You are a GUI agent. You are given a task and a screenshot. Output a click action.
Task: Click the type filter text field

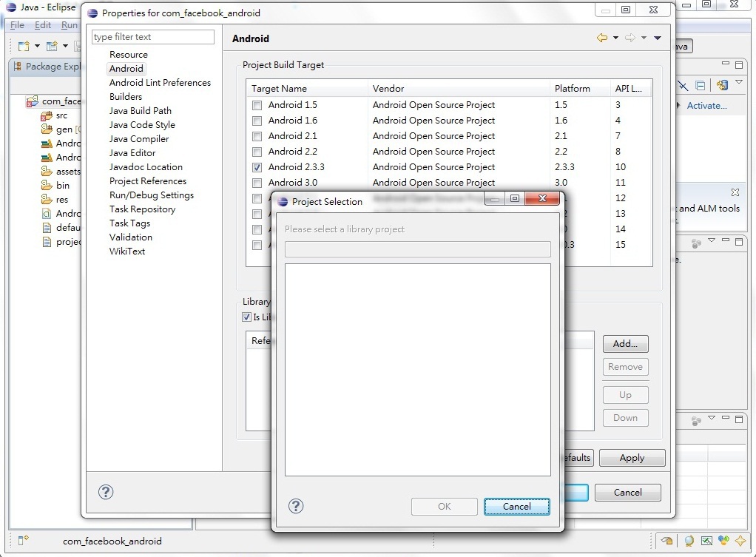[153, 37]
